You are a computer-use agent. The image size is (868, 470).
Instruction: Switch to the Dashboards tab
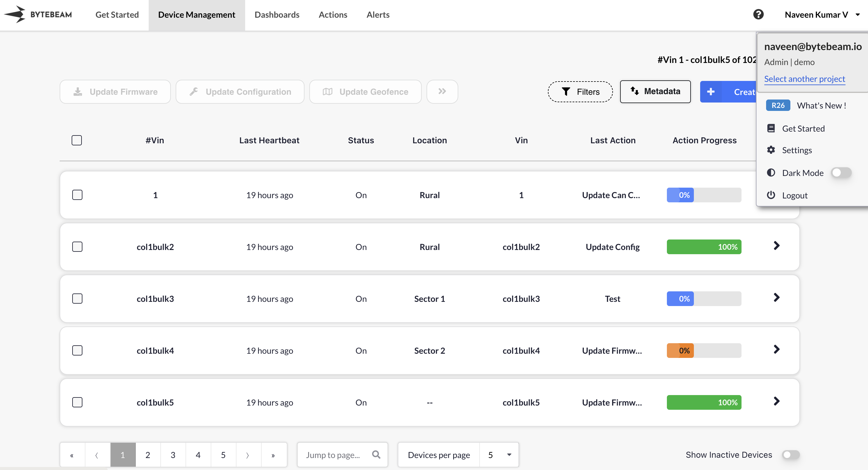pos(277,14)
